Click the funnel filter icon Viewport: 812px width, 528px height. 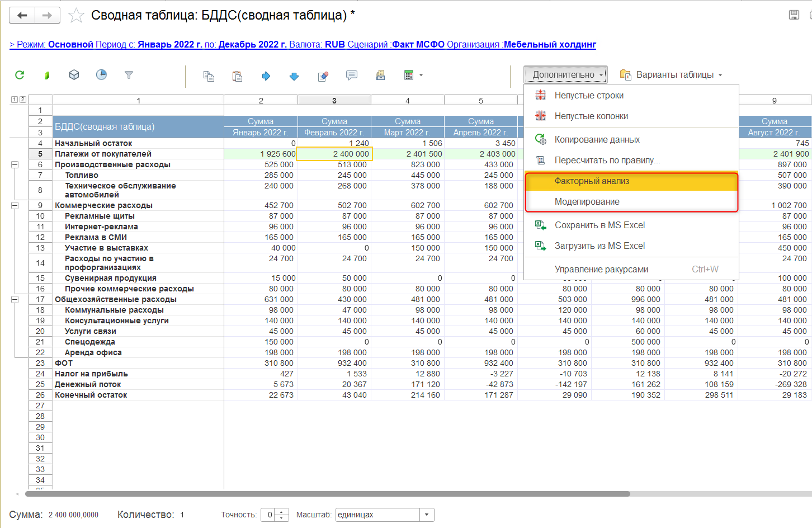coord(129,75)
